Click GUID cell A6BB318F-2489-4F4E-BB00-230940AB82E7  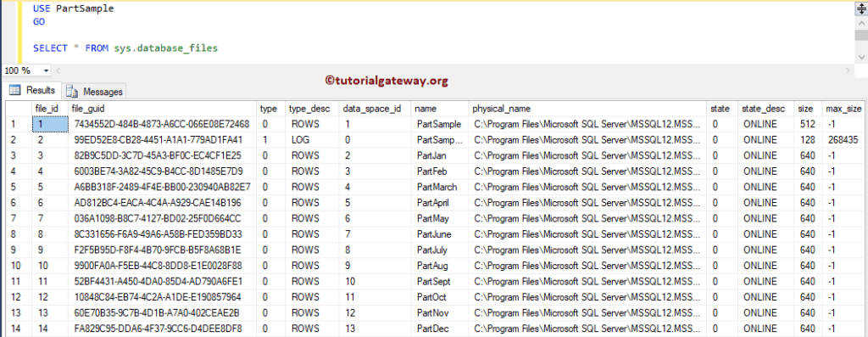(162, 187)
